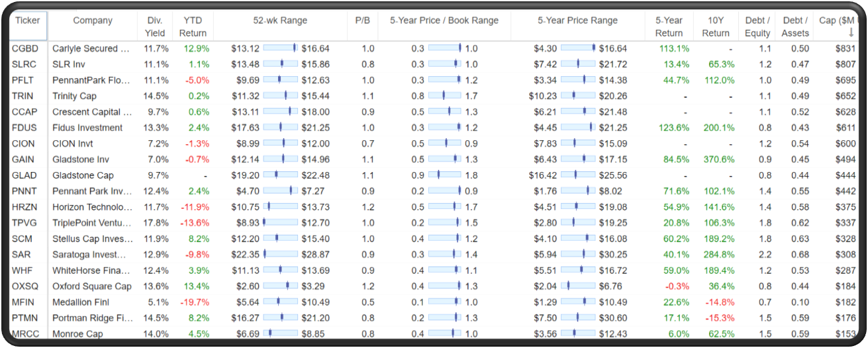
Task: Click the Oxford Square Cap company name
Action: [92, 286]
